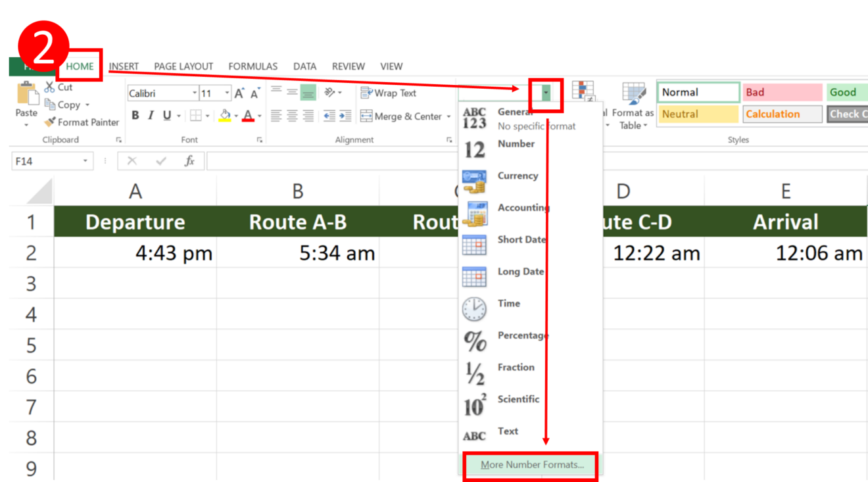Toggle bold formatting
This screenshot has height=482, width=868.
pyautogui.click(x=135, y=115)
